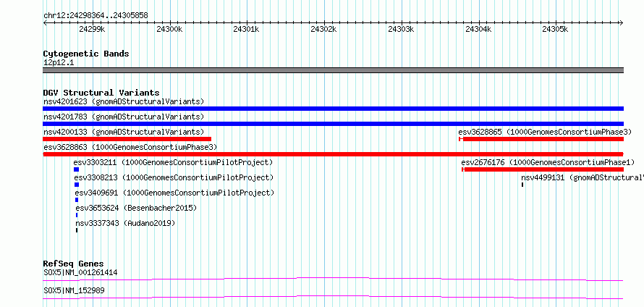Open the SOX5|NM_152989 transcript label
This screenshot has width=644, height=307.
click(74, 290)
